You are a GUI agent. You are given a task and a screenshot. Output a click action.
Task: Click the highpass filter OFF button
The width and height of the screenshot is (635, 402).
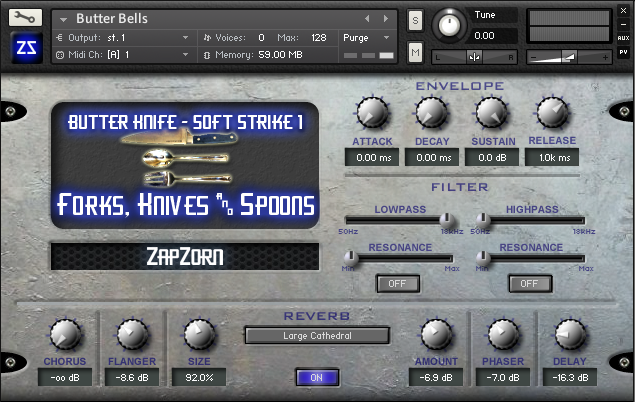(x=529, y=283)
